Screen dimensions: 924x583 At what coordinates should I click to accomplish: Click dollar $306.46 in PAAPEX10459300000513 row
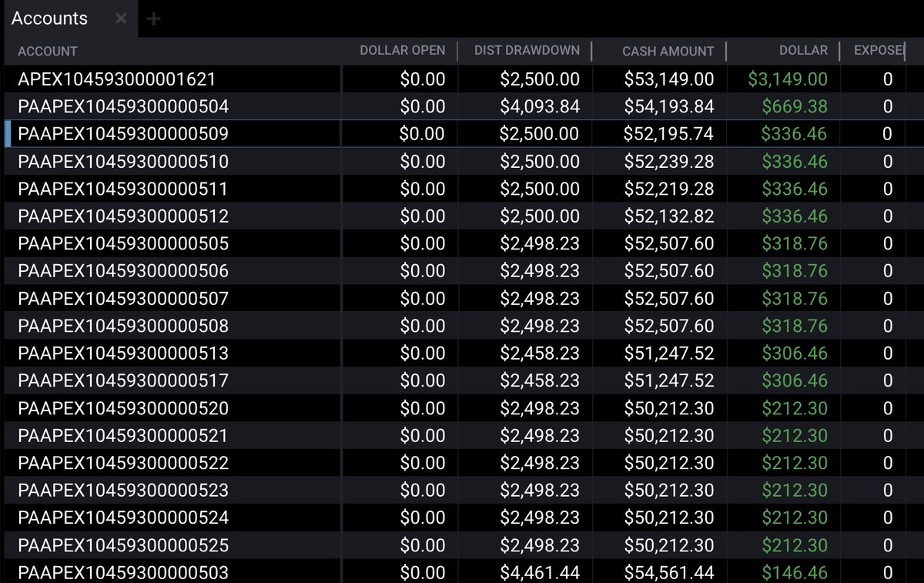[x=795, y=354]
